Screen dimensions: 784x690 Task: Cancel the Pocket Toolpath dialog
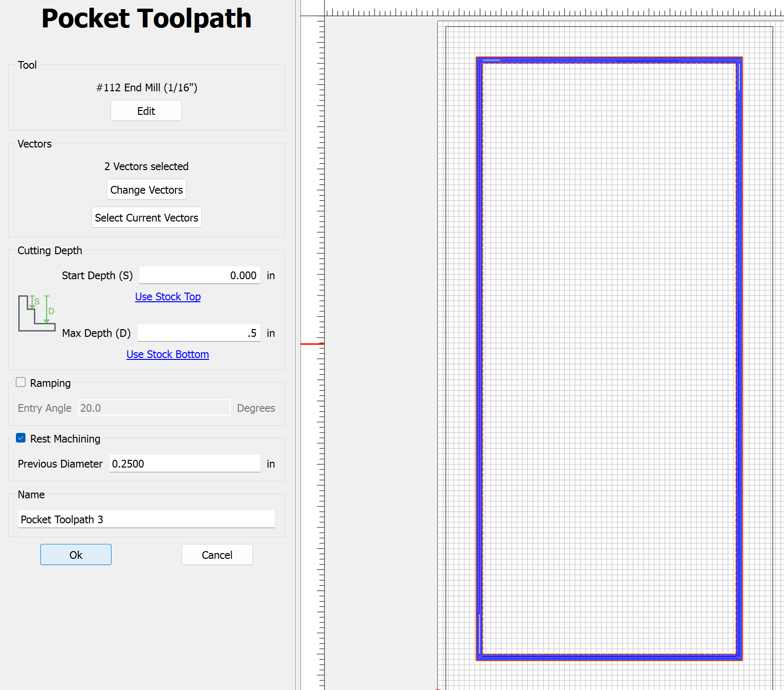217,555
